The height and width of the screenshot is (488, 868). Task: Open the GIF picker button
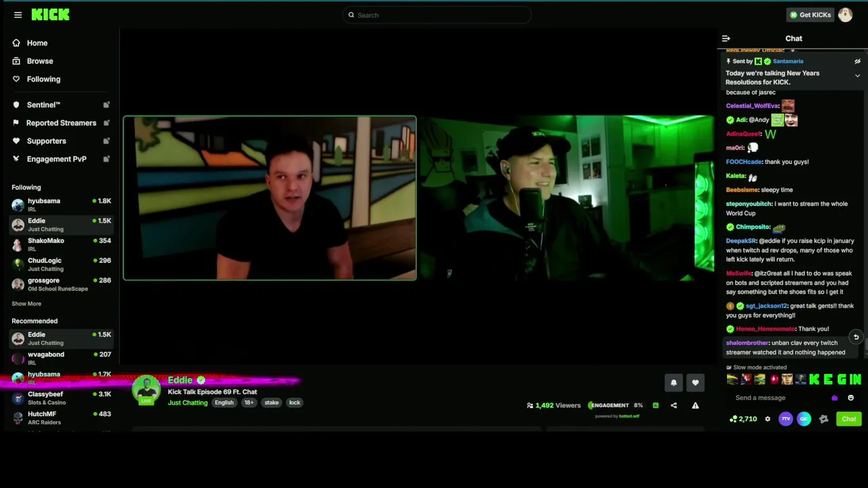click(804, 419)
